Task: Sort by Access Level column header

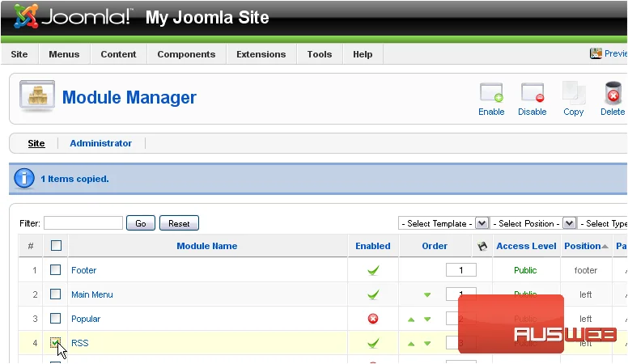Action: [x=526, y=246]
